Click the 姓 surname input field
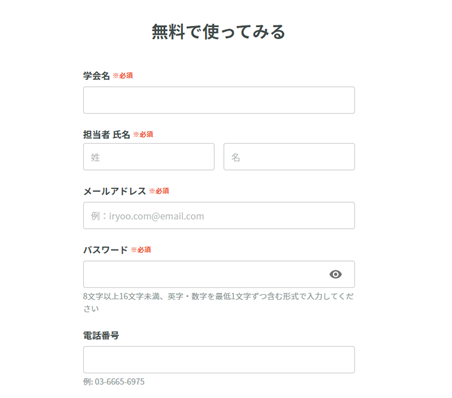The image size is (452, 398). 149,157
